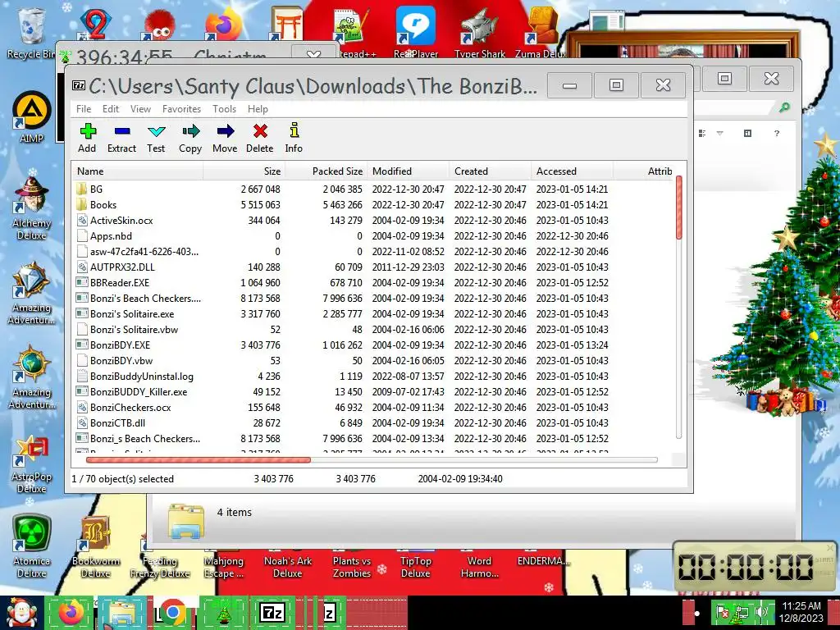Sort list by Packed Size column
840x630 pixels.
[326, 171]
